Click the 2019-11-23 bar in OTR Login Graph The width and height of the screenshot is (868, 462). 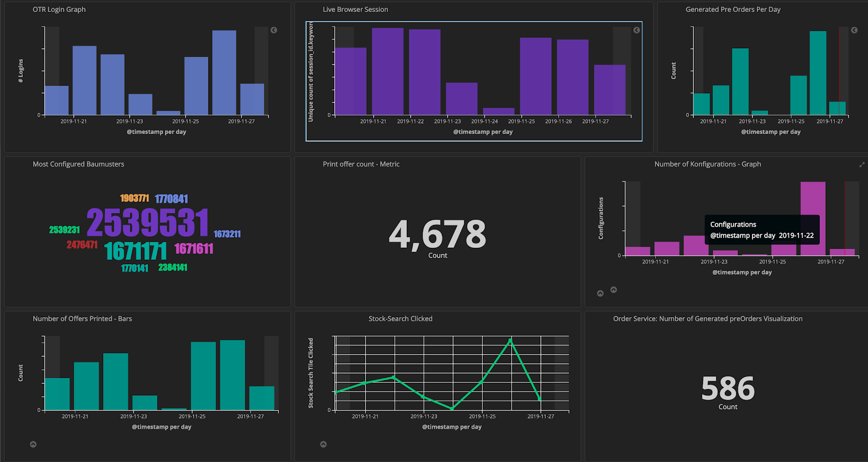point(141,105)
